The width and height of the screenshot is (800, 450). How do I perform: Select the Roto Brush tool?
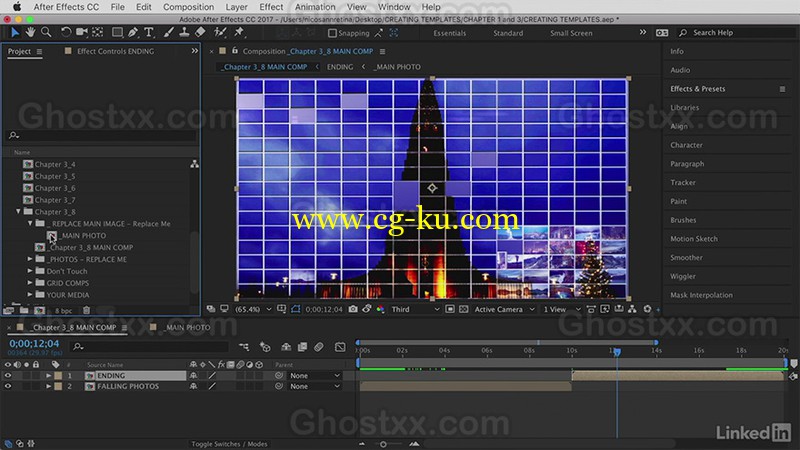220,33
